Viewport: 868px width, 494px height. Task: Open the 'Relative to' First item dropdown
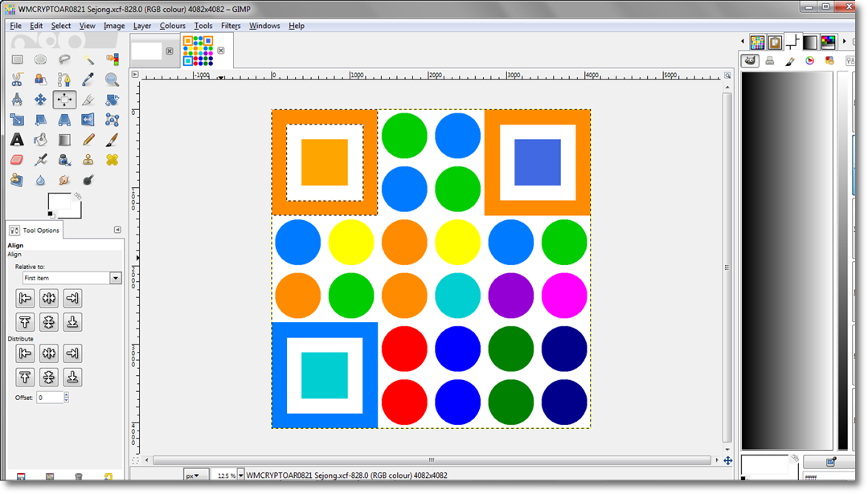(x=72, y=278)
